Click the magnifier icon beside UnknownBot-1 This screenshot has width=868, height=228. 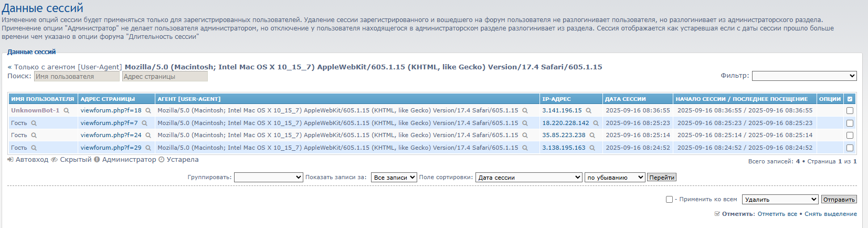tap(67, 111)
